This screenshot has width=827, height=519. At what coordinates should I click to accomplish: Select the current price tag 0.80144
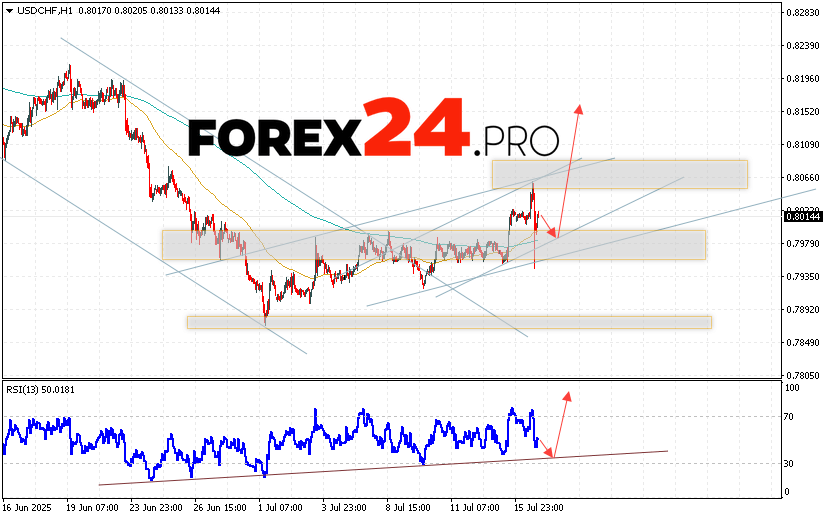coord(802,216)
